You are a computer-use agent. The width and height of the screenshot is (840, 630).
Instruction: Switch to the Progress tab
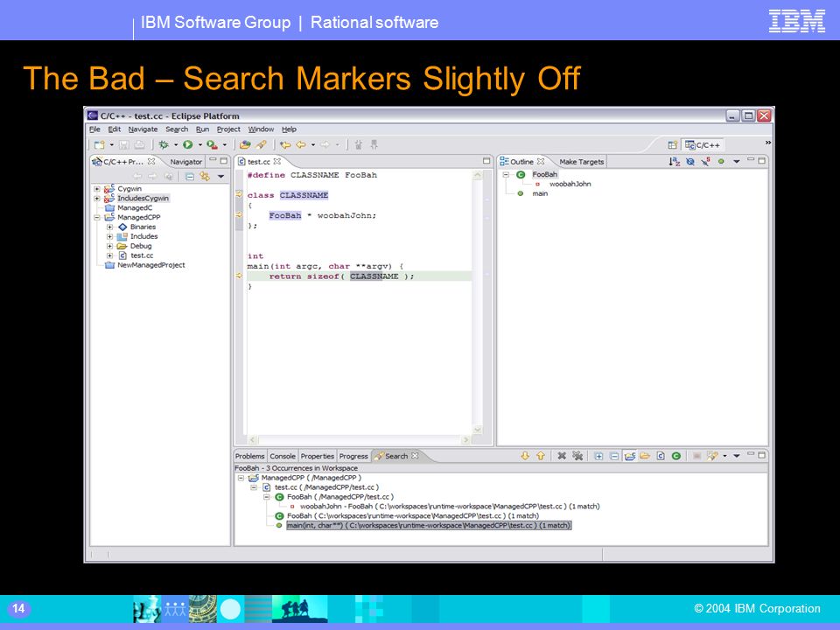(353, 457)
